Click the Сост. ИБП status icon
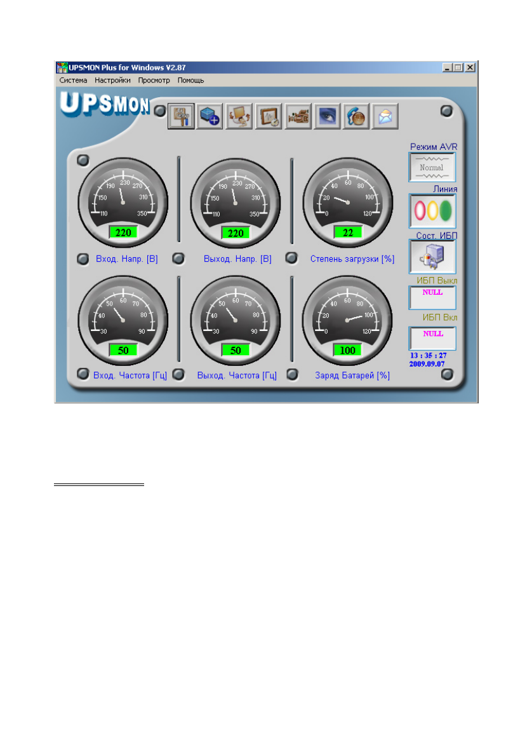 point(432,257)
